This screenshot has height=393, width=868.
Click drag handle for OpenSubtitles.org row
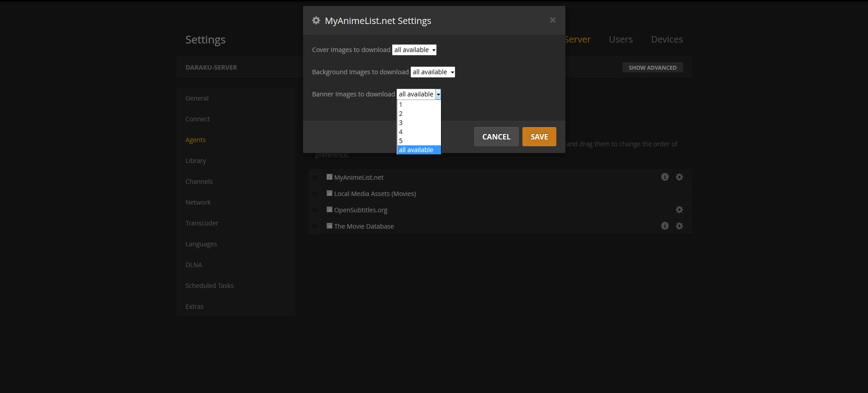point(314,210)
